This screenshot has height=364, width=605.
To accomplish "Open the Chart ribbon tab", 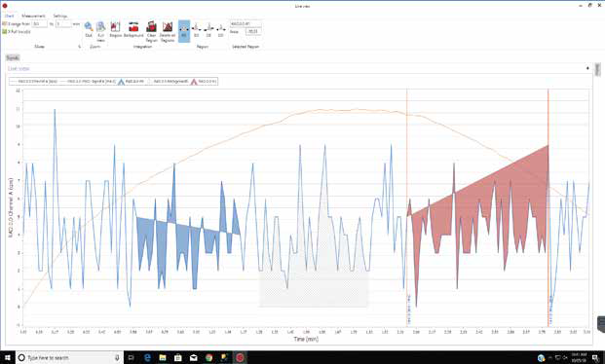I will point(10,16).
